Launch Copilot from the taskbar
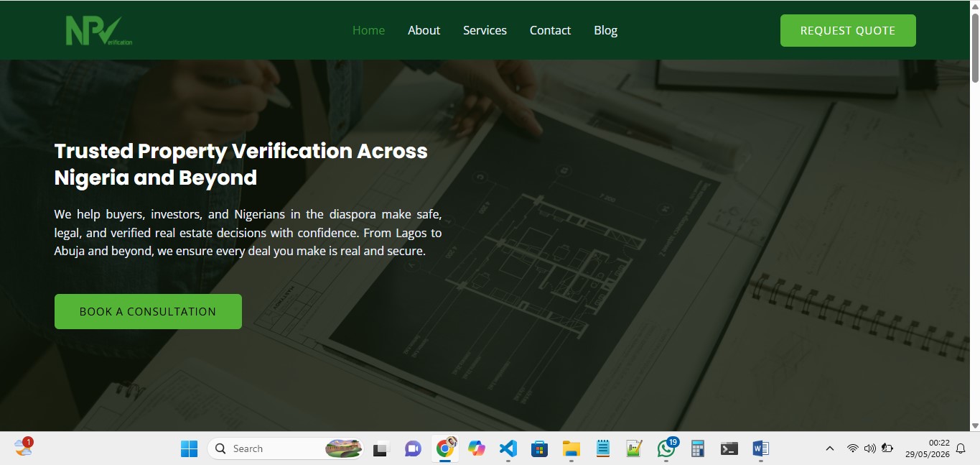 (476, 448)
